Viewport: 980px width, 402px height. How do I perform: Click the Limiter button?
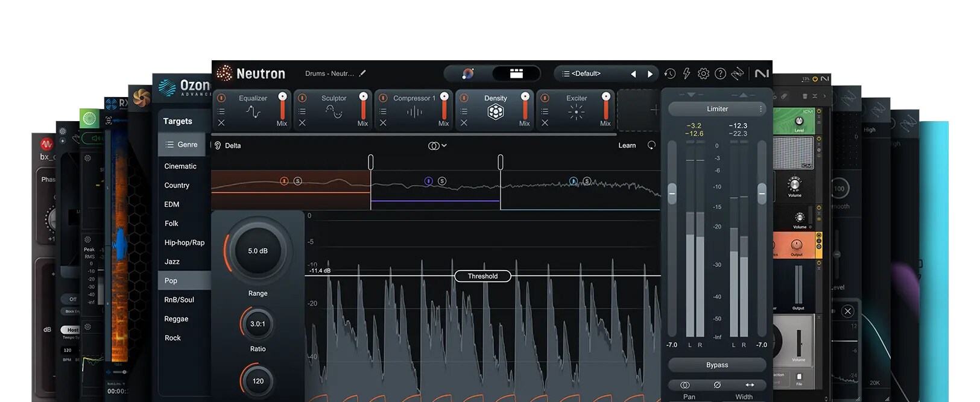pyautogui.click(x=717, y=109)
